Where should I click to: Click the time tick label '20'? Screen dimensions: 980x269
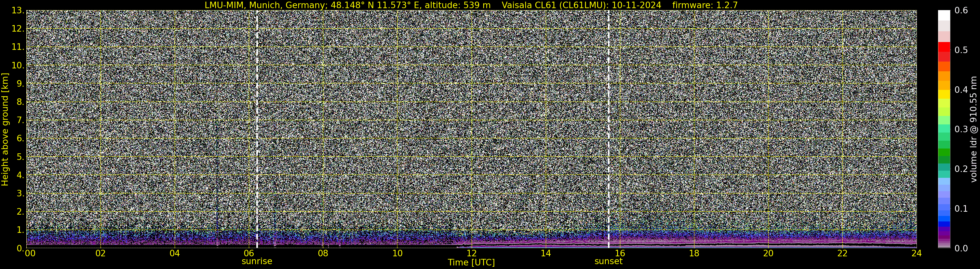tap(768, 254)
